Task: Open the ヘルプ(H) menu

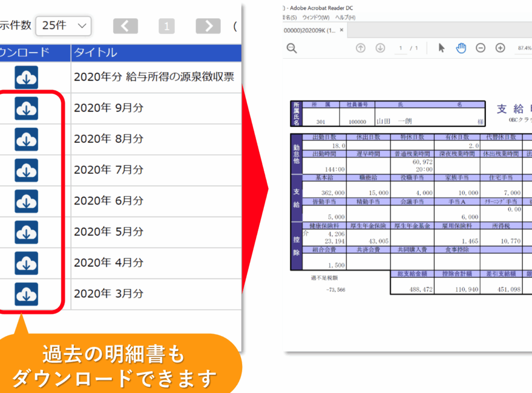Action: 345,18
